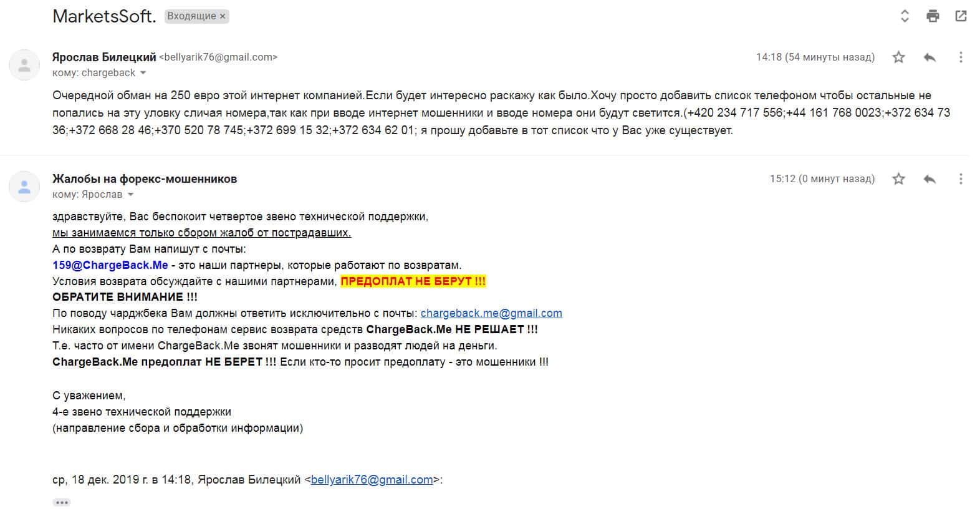The image size is (980, 526).
Task: Show trimmed quoted content ellipsis
Action: click(61, 502)
